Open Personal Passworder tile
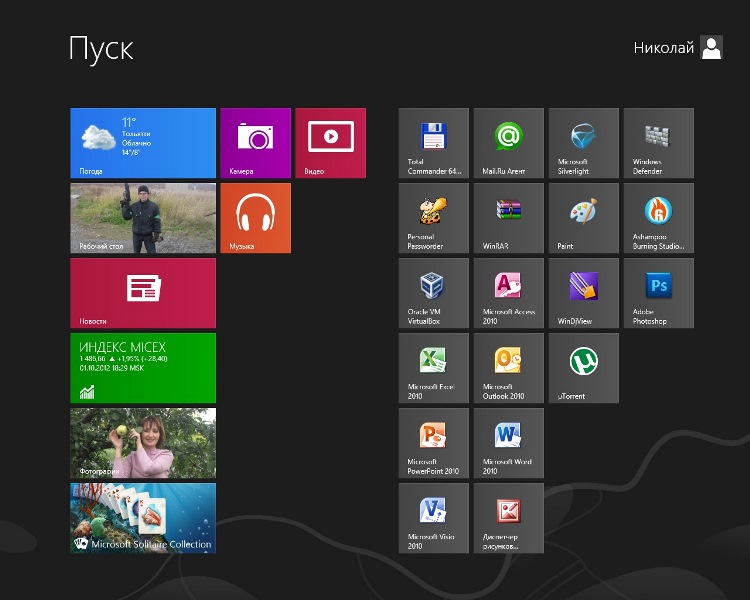The image size is (750, 600). (434, 218)
